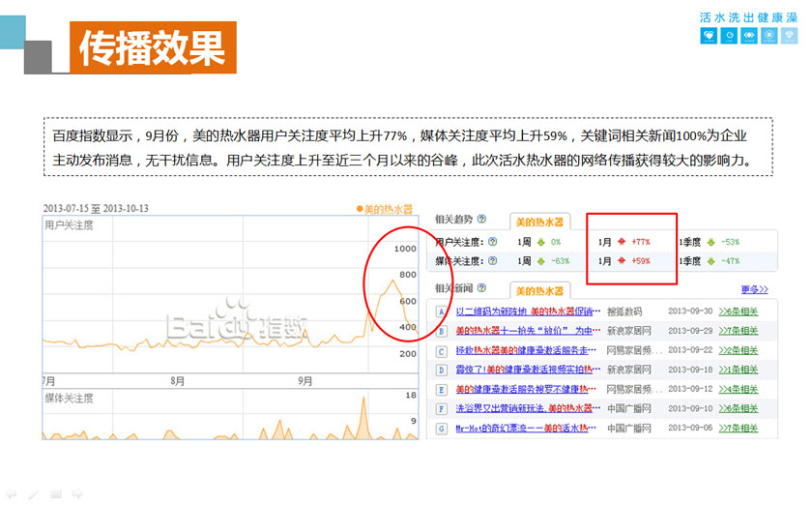Viewport: 812px width, 505px height.
Task: Click the help icon next to 相关趋势
Action: coord(481,220)
